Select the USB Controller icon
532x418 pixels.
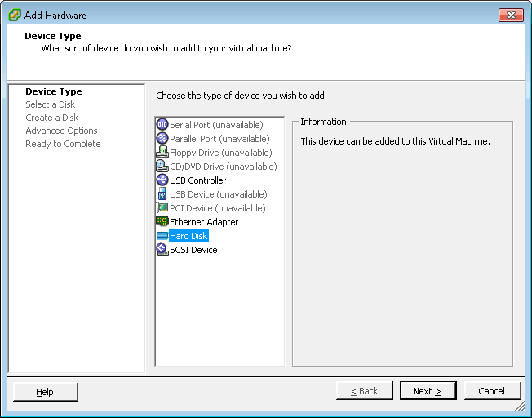point(162,180)
